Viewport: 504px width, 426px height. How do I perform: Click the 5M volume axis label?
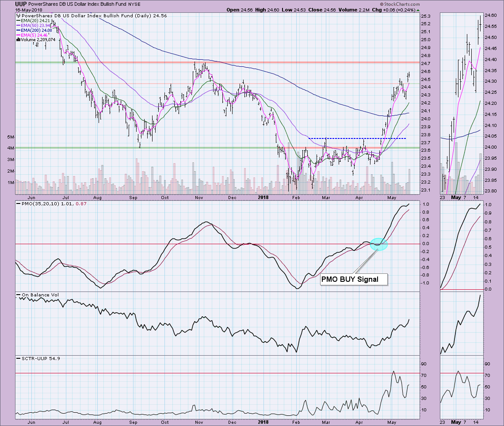[11, 137]
